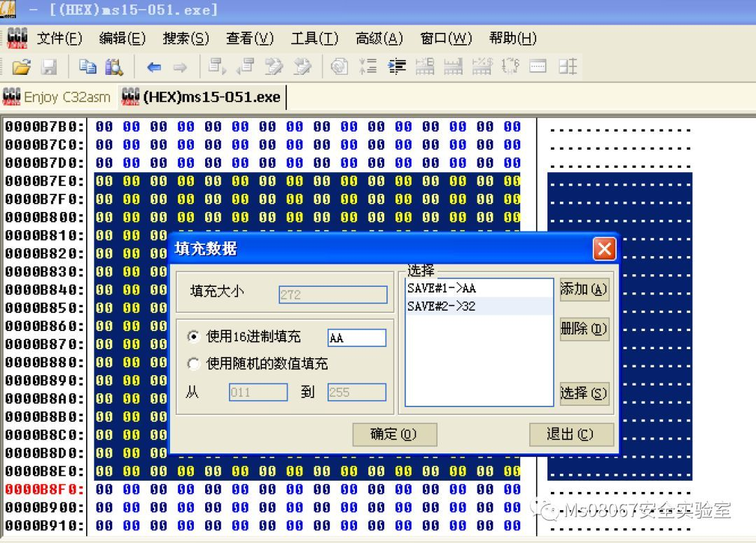Click the toolbar icon showing percent and dollar

pyautogui.click(x=482, y=66)
